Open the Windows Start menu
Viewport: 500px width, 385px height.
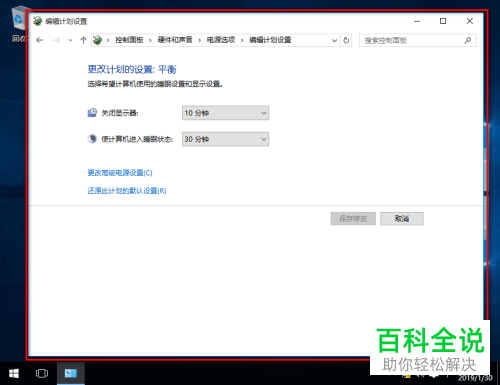(x=14, y=373)
